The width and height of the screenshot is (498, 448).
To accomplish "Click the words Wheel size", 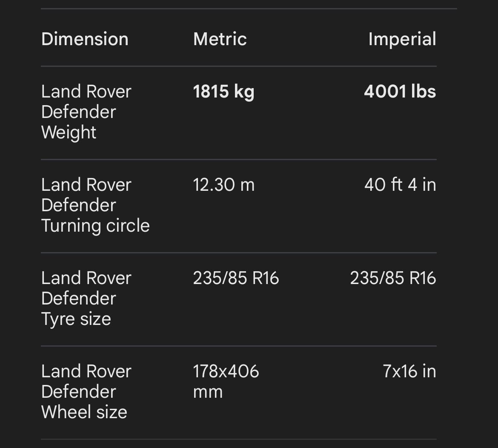I will [x=84, y=412].
